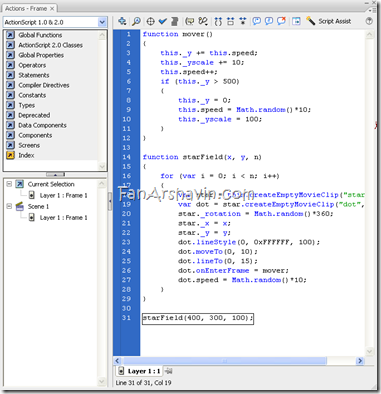
Task: Click Apply line comment icon
Action: [269, 21]
